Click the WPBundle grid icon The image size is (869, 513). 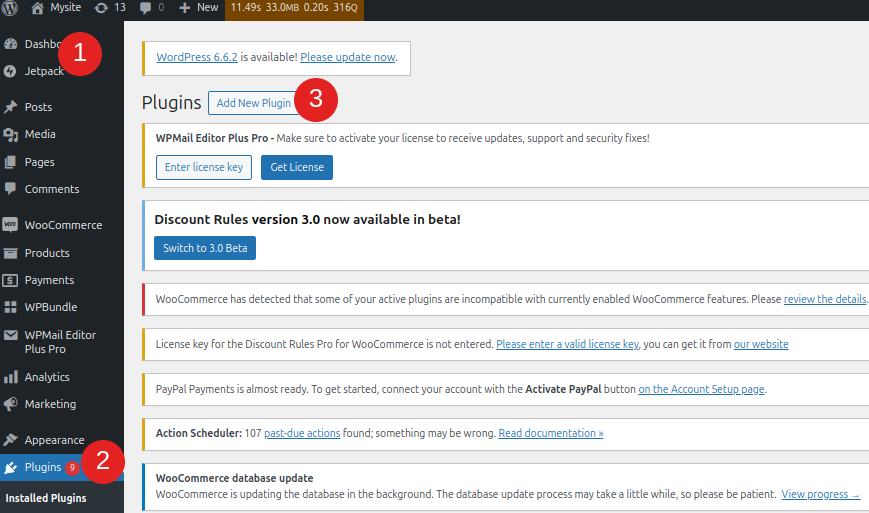10,307
